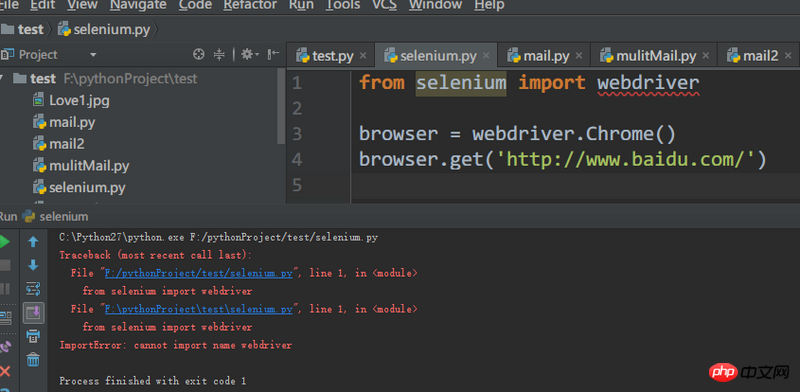Switch to the mail.py editor tab

(543, 56)
